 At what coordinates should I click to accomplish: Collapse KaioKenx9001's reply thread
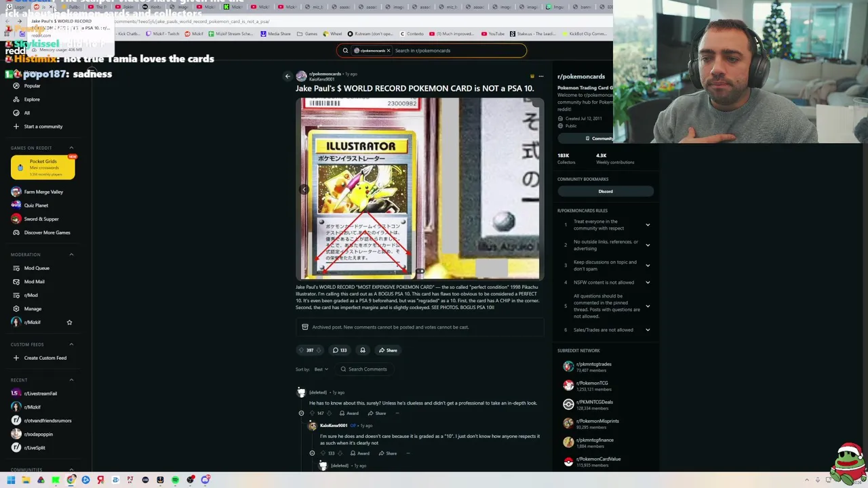point(312,453)
